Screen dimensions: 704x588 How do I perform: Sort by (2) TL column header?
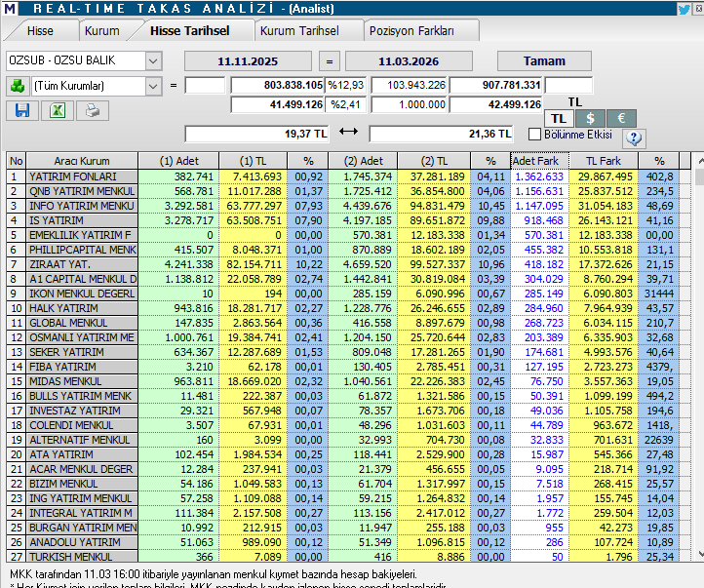[x=434, y=161]
